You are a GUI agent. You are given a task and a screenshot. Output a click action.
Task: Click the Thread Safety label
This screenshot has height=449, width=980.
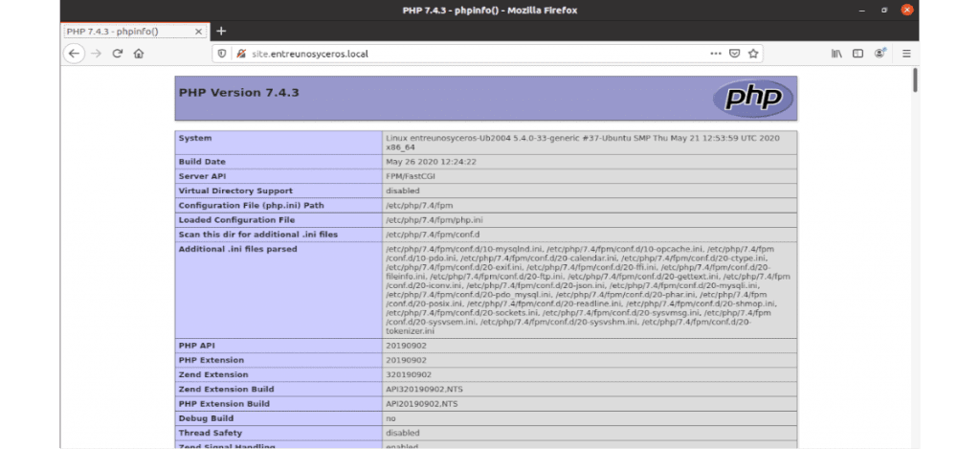click(210, 433)
